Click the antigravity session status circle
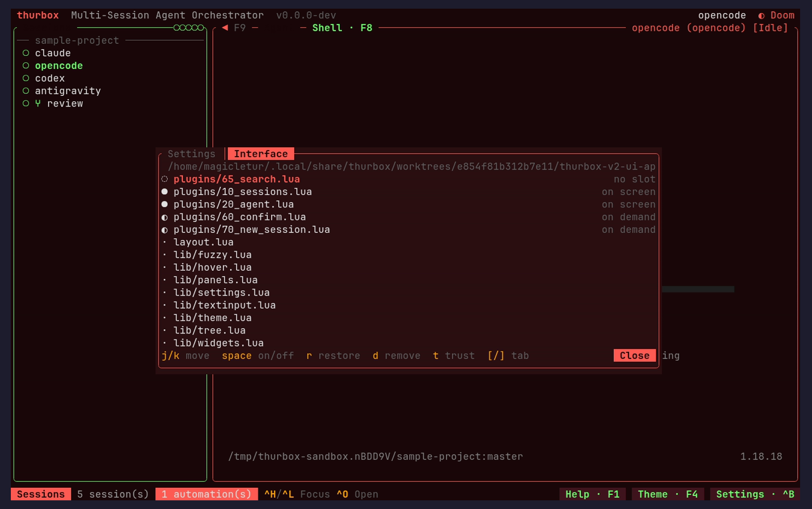 25,91
